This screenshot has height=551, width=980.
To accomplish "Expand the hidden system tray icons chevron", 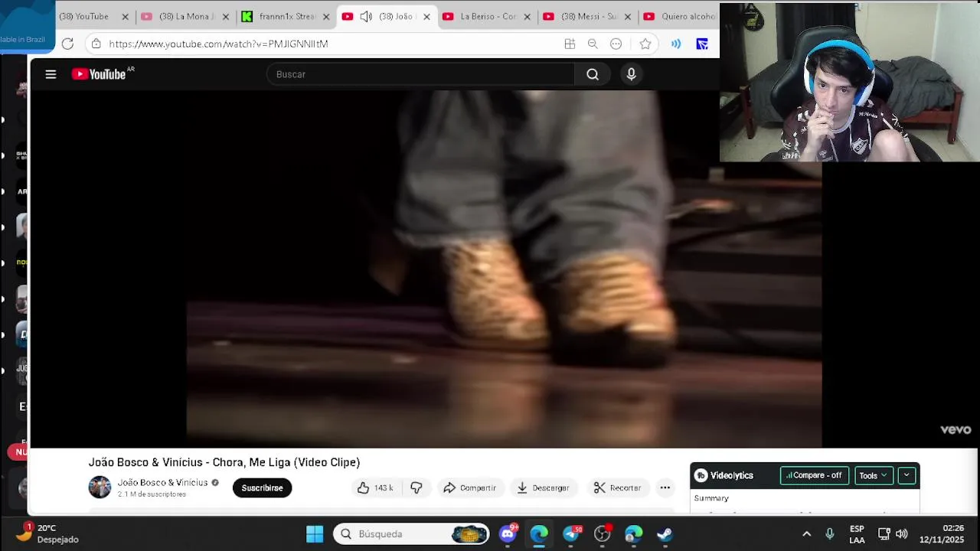I will click(806, 533).
